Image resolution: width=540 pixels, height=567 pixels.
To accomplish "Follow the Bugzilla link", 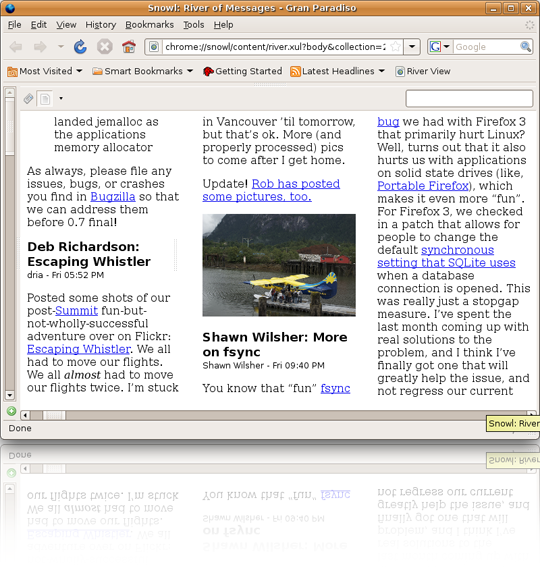I will 113,197.
